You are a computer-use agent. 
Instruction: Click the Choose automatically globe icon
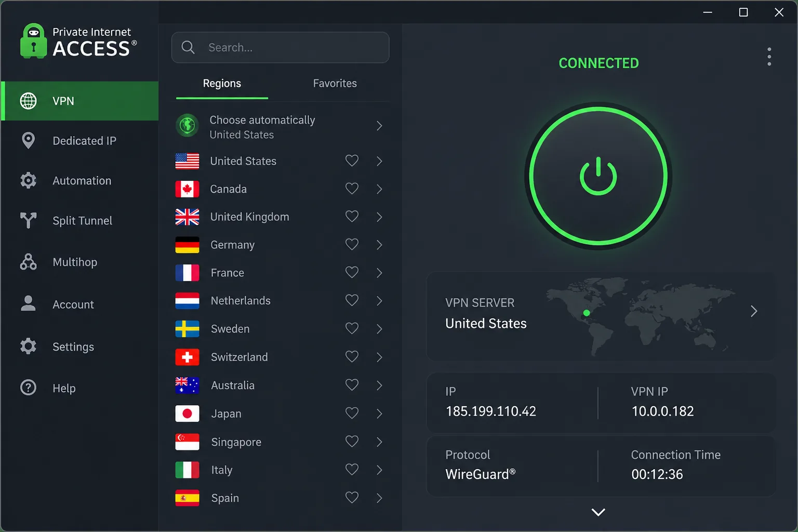(x=187, y=125)
